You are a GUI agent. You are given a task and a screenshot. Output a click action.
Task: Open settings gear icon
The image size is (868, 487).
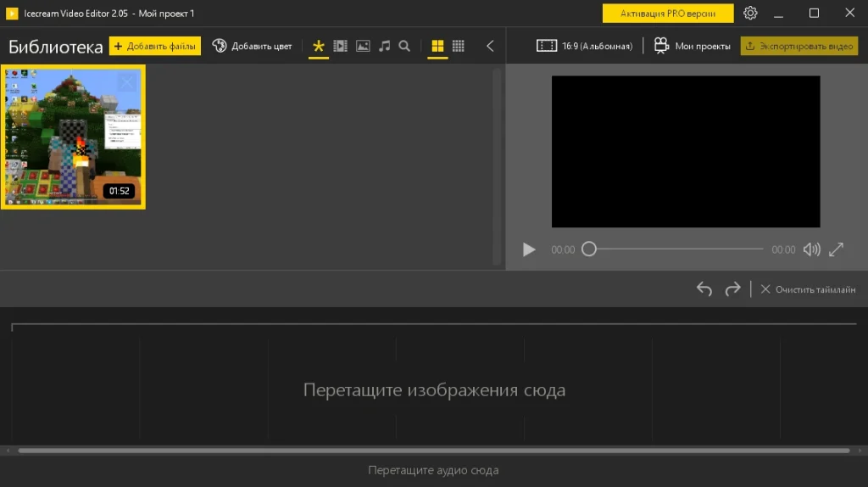click(x=750, y=13)
